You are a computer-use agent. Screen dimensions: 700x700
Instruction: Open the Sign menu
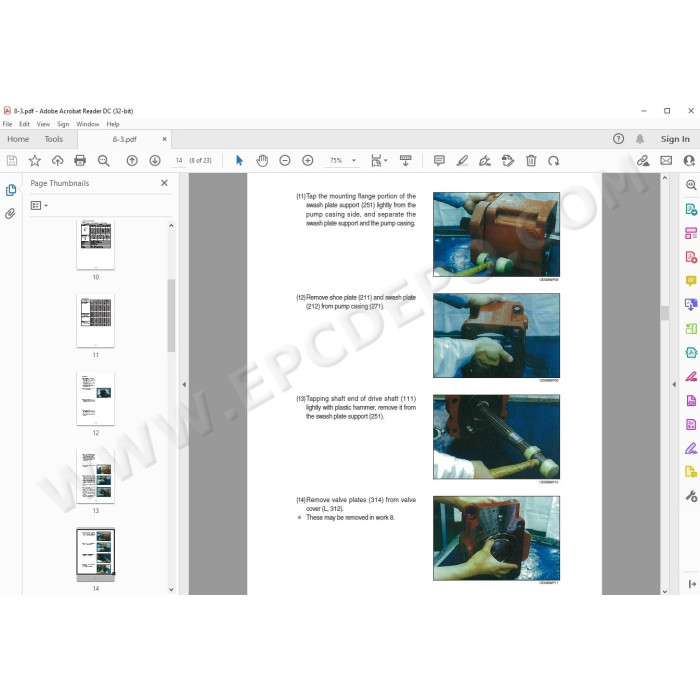click(x=63, y=124)
